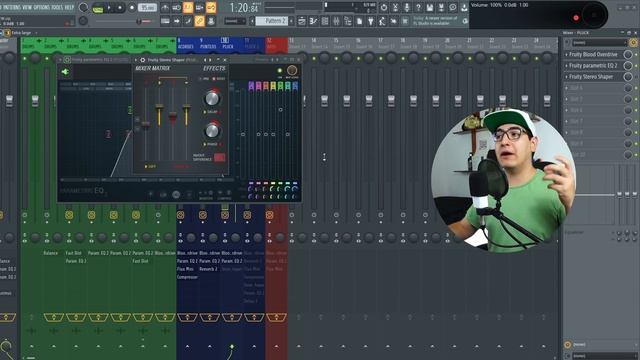
Task: Toggle the overdub blend icon
Action: (x=199, y=8)
